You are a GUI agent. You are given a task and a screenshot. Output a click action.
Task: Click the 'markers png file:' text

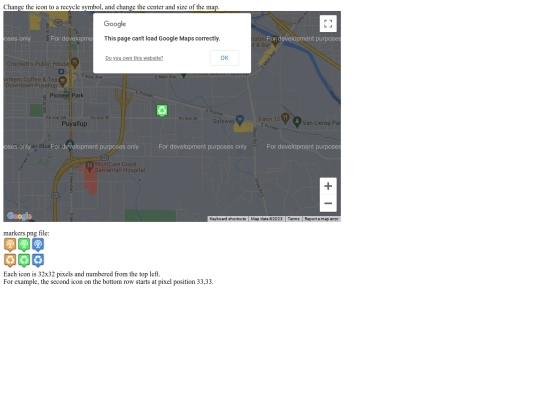[x=26, y=233]
